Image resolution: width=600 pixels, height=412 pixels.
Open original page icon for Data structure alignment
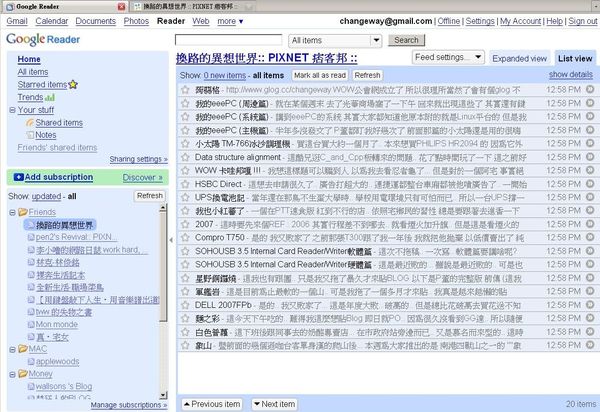tap(590, 156)
